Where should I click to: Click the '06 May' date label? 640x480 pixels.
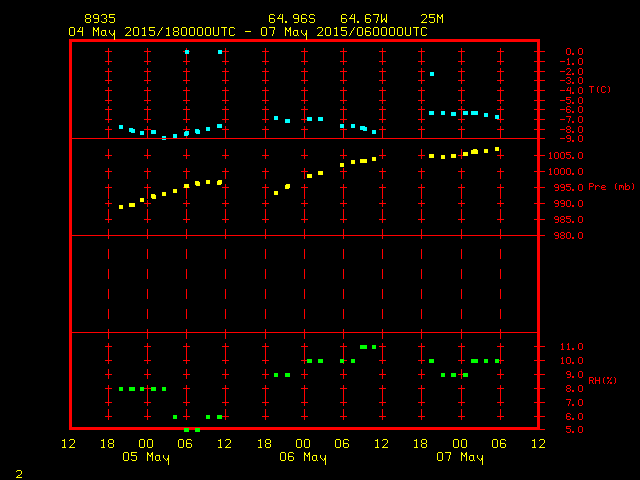point(303,457)
